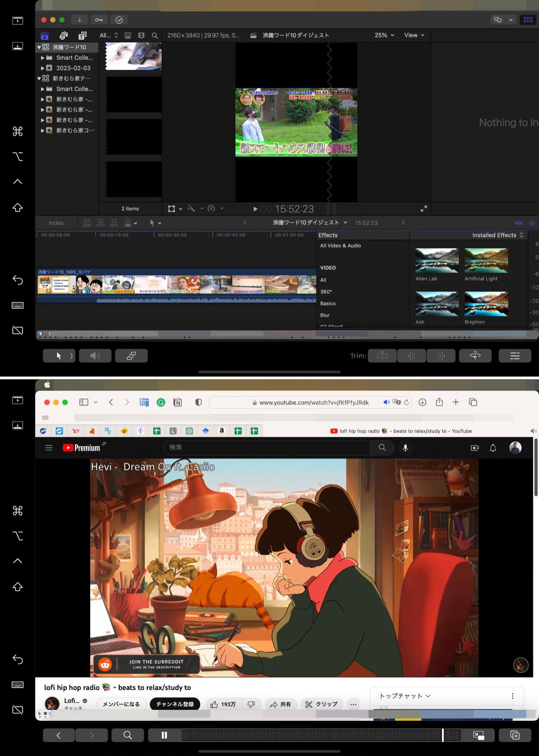This screenshot has height=756, width=539.
Task: Open the YouTube create video menu
Action: click(475, 448)
